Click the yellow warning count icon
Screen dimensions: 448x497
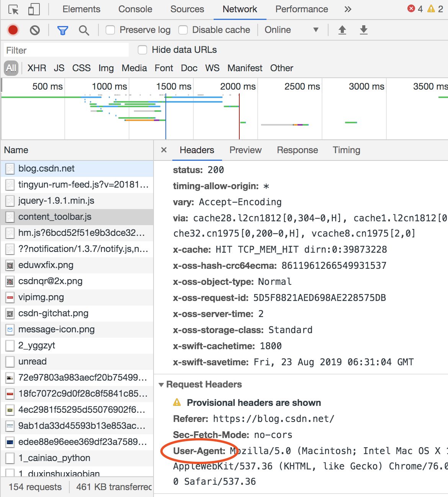431,8
